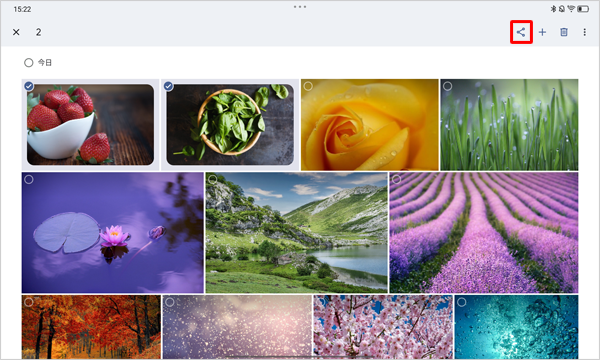This screenshot has height=360, width=600.
Task: Select all photos under 今日
Action: click(29, 62)
